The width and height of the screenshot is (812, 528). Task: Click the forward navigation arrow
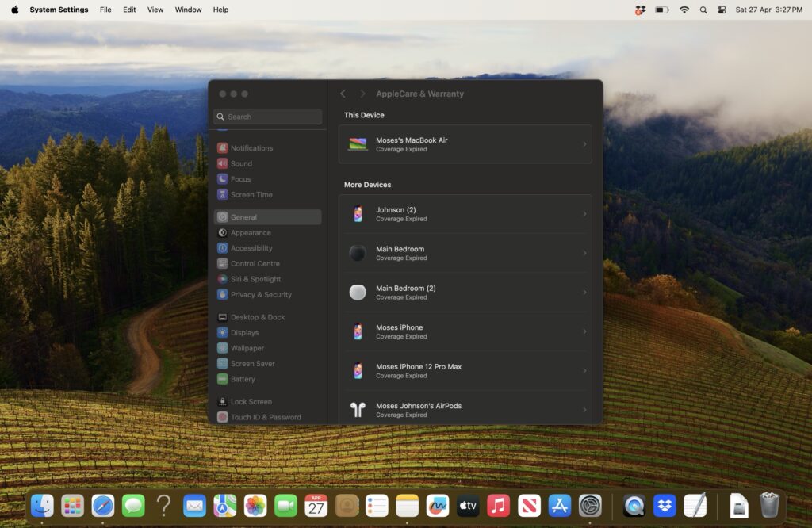(362, 93)
